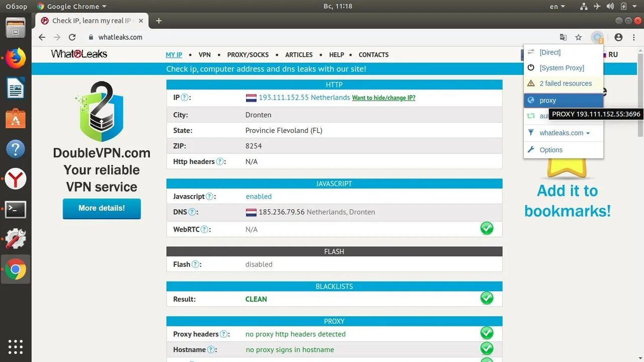Image resolution: width=644 pixels, height=362 pixels.
Task: Close the Check IP tab
Action: (x=141, y=21)
